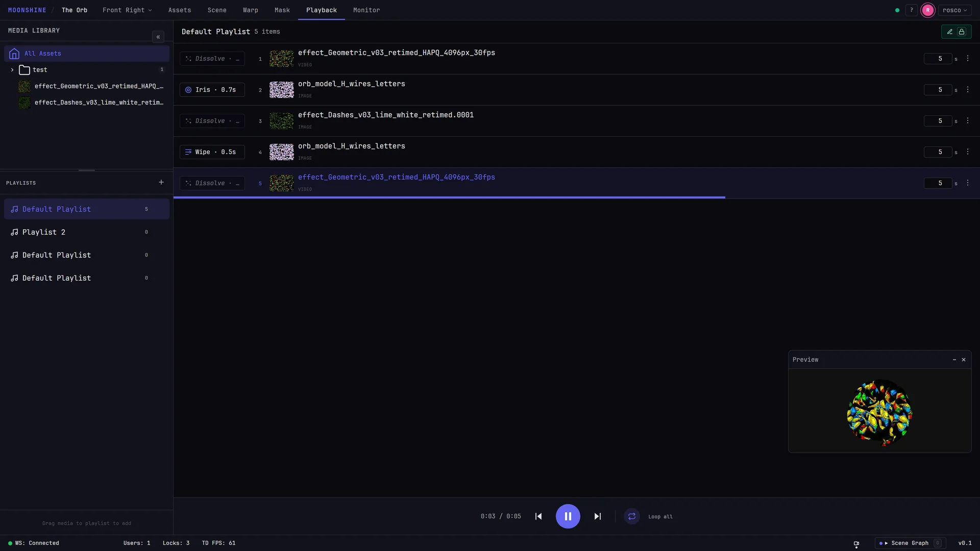The height and width of the screenshot is (551, 980).
Task: Collapse the Media Library panel
Action: [158, 37]
